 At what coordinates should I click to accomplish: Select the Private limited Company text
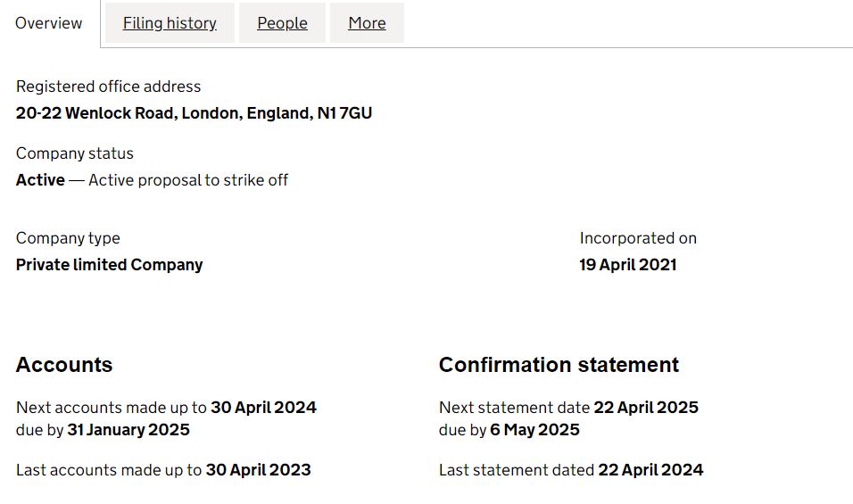click(109, 265)
